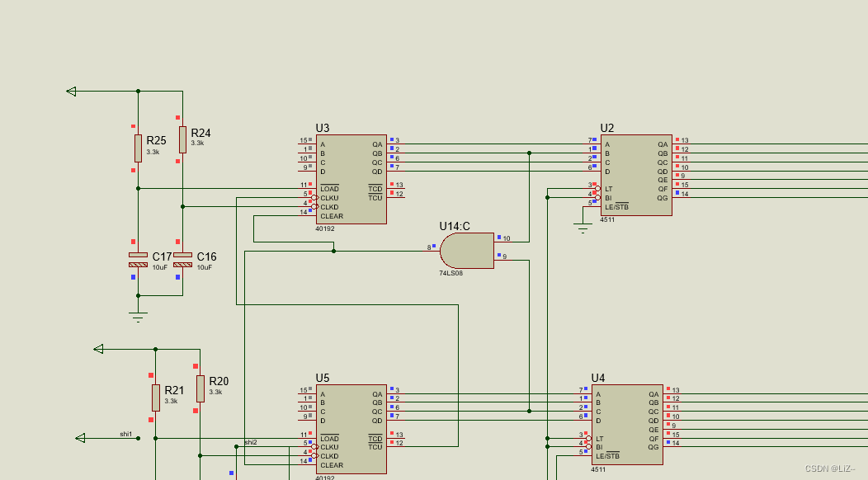Click the CLKD pin label on U5
The image size is (868, 480).
(x=329, y=456)
